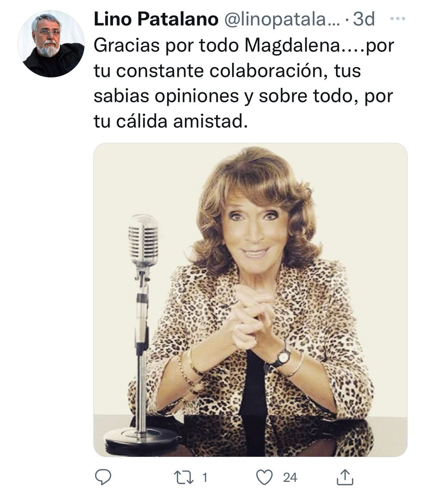Open Lino Patalano's profile avatar
Image resolution: width=425 pixels, height=504 pixels.
[x=51, y=44]
